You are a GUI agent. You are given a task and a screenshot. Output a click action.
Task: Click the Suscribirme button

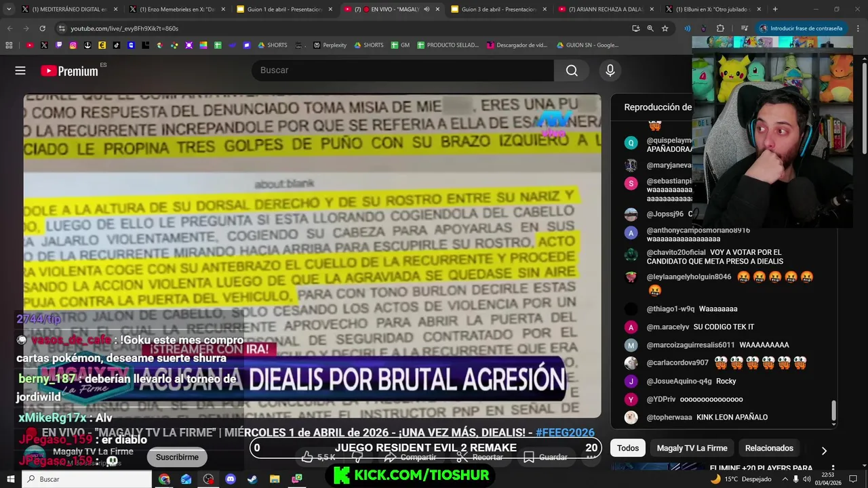pos(177,457)
